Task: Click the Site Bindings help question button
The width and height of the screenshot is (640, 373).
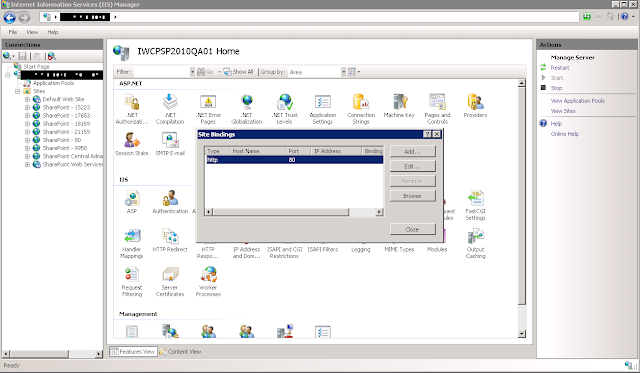Action: click(427, 134)
